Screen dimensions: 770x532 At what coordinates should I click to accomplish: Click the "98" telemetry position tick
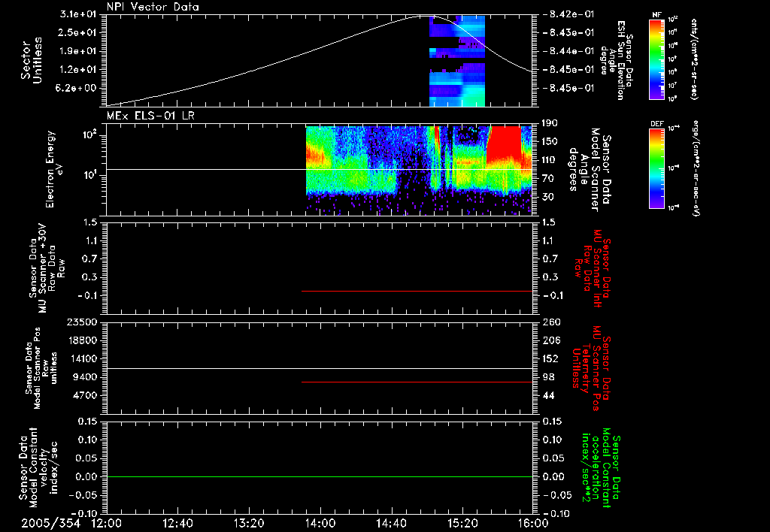549,377
